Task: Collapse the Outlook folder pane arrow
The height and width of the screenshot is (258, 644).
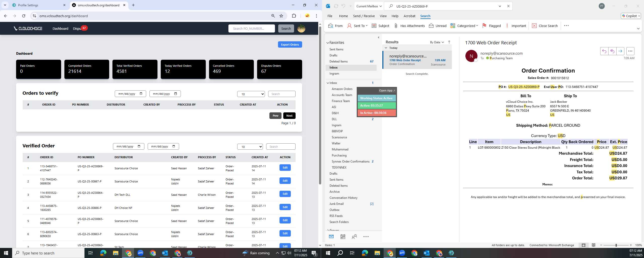Action: 379,38
